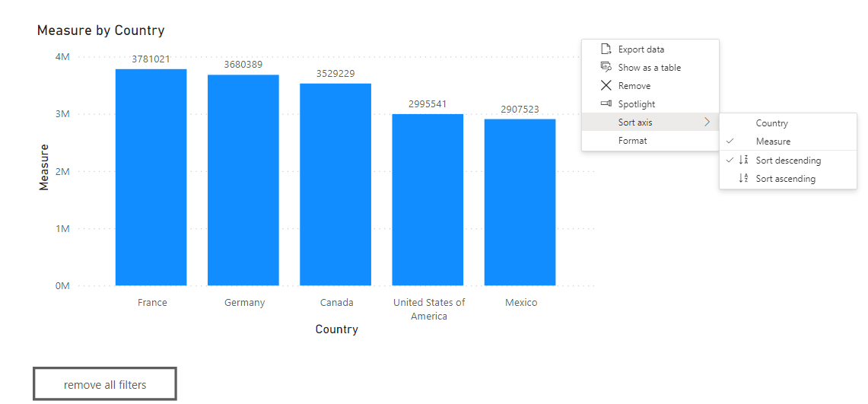868x404 pixels.
Task: Click the 3M y-axis tick label
Action: tap(62, 114)
